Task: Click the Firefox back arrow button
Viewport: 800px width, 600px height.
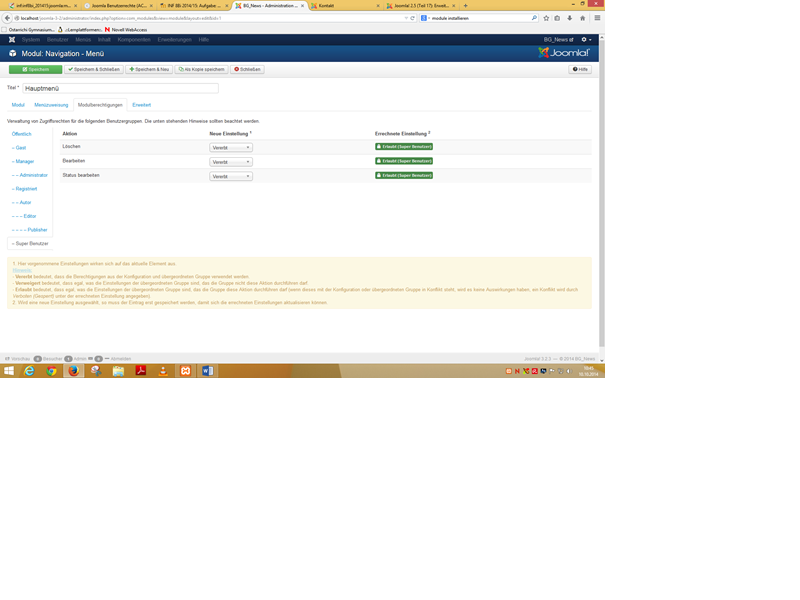Action: pyautogui.click(x=7, y=18)
